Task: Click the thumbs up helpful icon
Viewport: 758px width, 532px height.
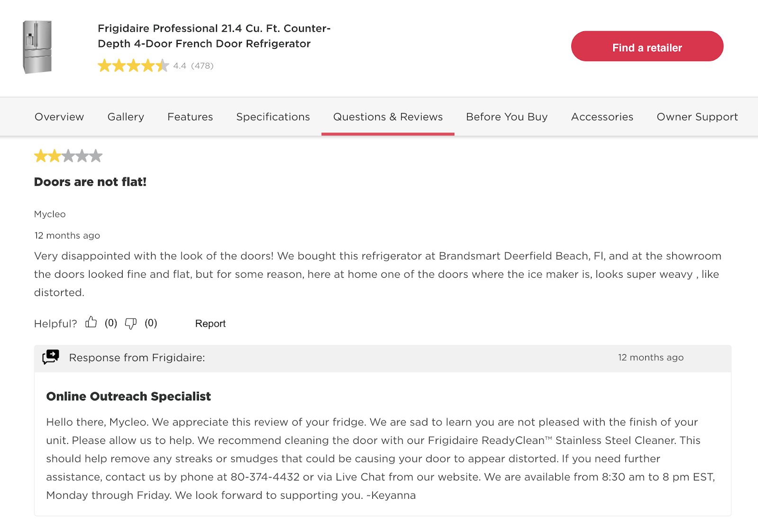Action: (91, 322)
